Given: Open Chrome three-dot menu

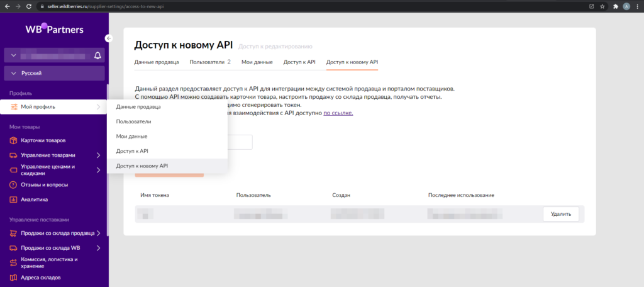Looking at the screenshot, I should pyautogui.click(x=637, y=6).
